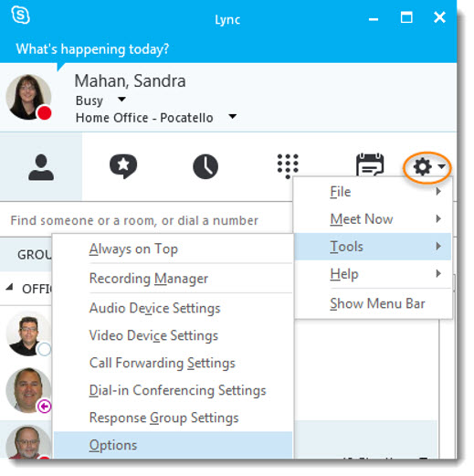This screenshot has height=476, width=474.
Task: Open Call Forwarding Settings
Action: coord(173,363)
